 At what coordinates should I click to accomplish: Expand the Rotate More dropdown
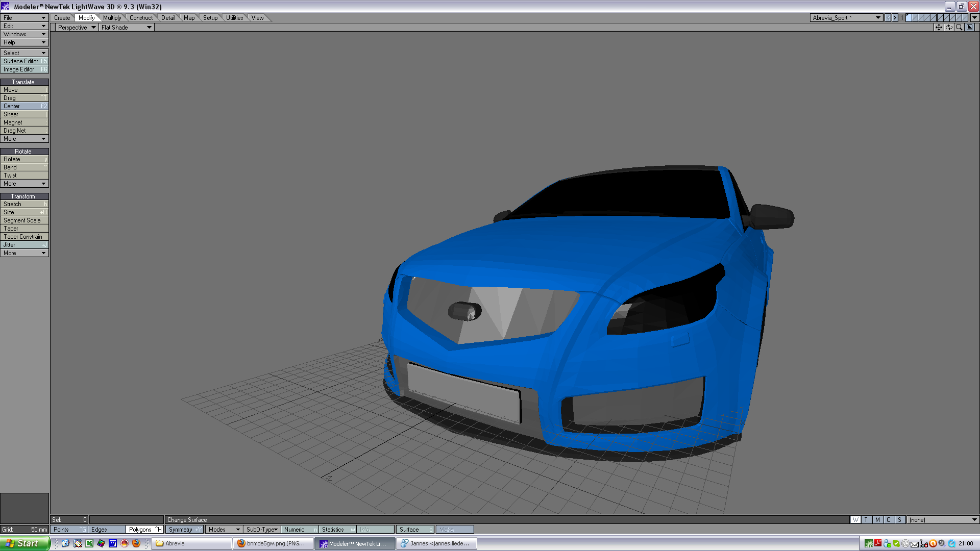(24, 184)
